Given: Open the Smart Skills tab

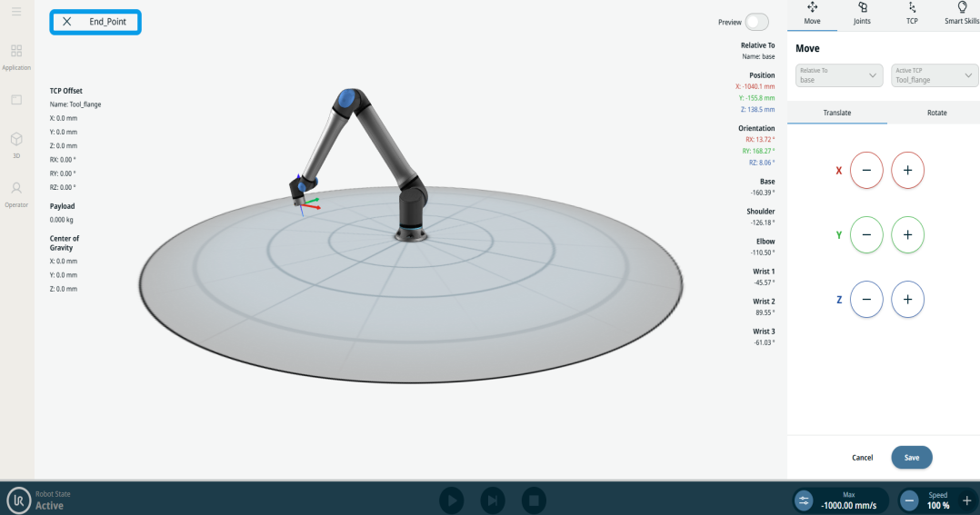Looking at the screenshot, I should tap(961, 13).
